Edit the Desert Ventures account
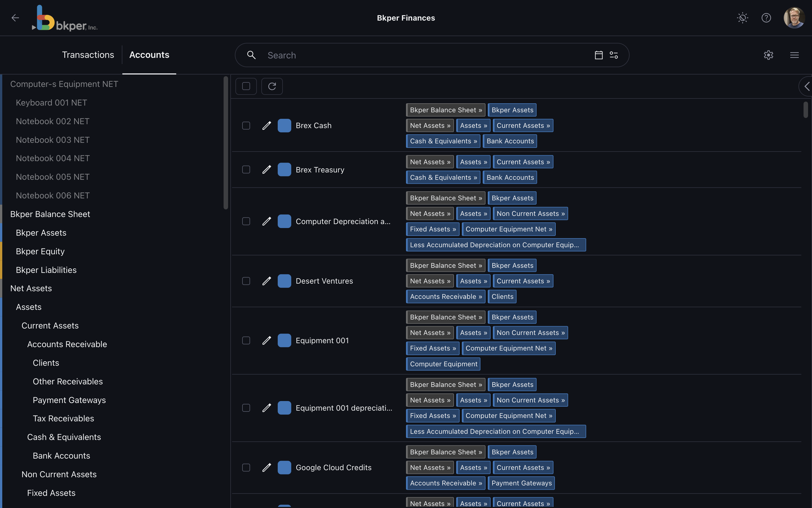 coord(266,281)
